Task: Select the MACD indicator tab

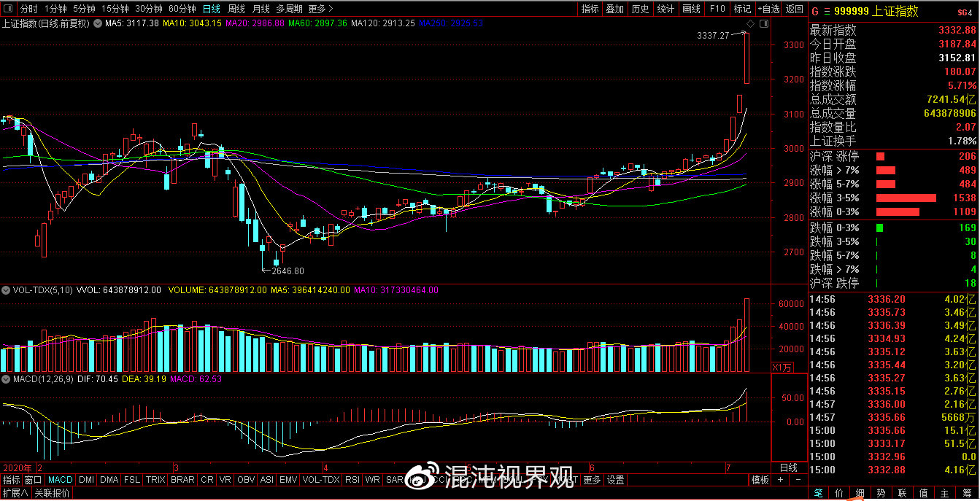Action: pos(61,480)
